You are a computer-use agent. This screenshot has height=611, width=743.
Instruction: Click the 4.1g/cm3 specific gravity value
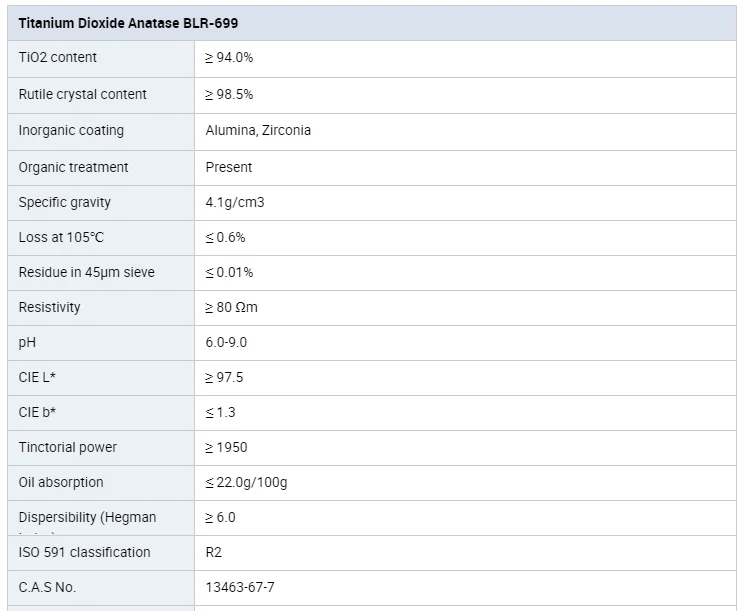(235, 202)
